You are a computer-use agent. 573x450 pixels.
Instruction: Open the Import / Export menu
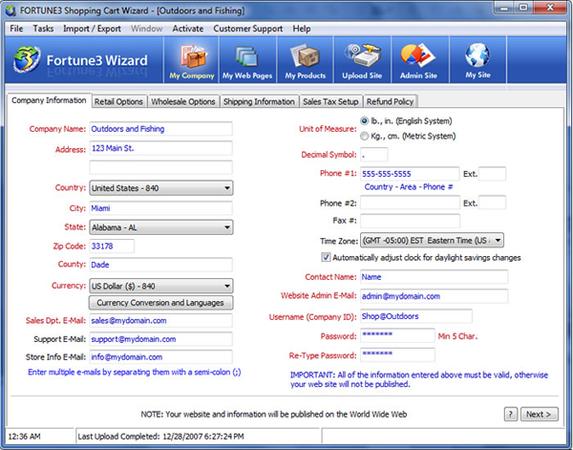click(92, 29)
